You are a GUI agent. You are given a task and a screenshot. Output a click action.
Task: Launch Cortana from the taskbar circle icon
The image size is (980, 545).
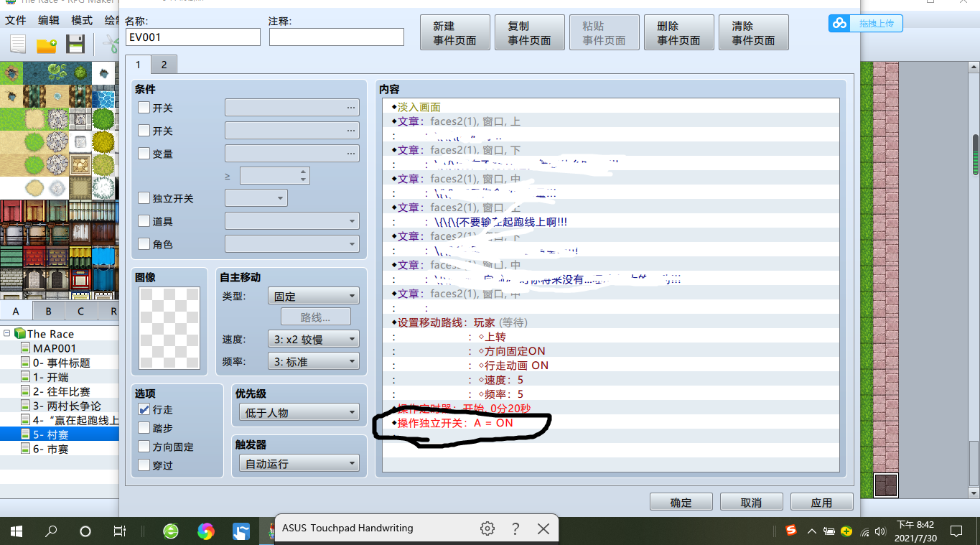[x=85, y=531]
